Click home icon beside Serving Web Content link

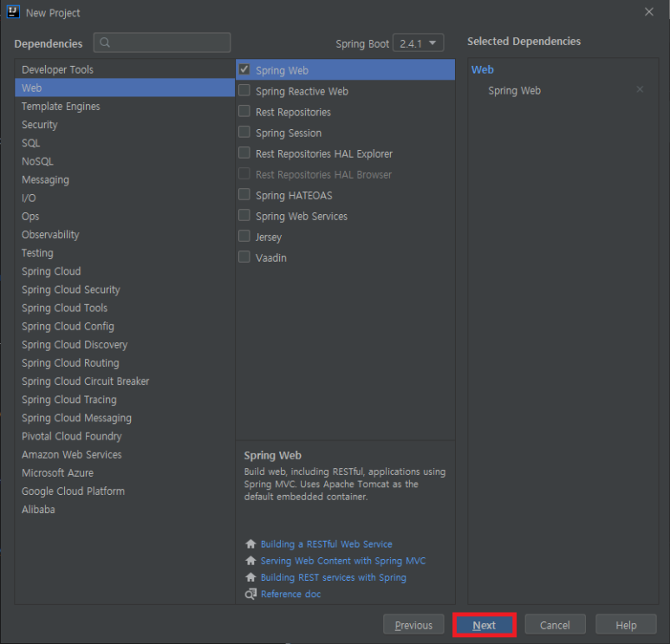click(x=250, y=561)
